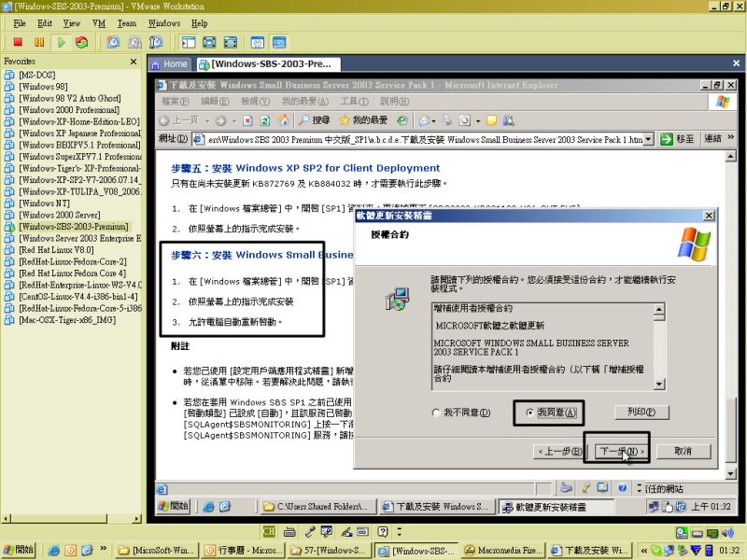Click the VMware revert snapshot icon
The width and height of the screenshot is (747, 560).
tap(134, 42)
